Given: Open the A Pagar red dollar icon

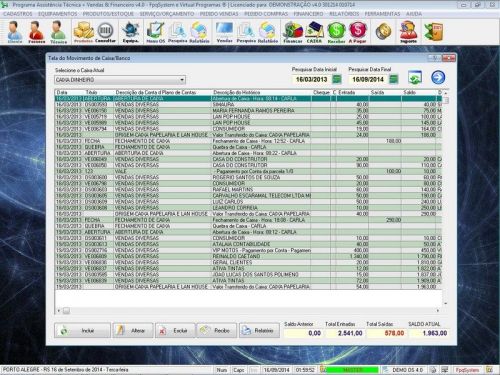Looking at the screenshot, I should pyautogui.click(x=358, y=32).
